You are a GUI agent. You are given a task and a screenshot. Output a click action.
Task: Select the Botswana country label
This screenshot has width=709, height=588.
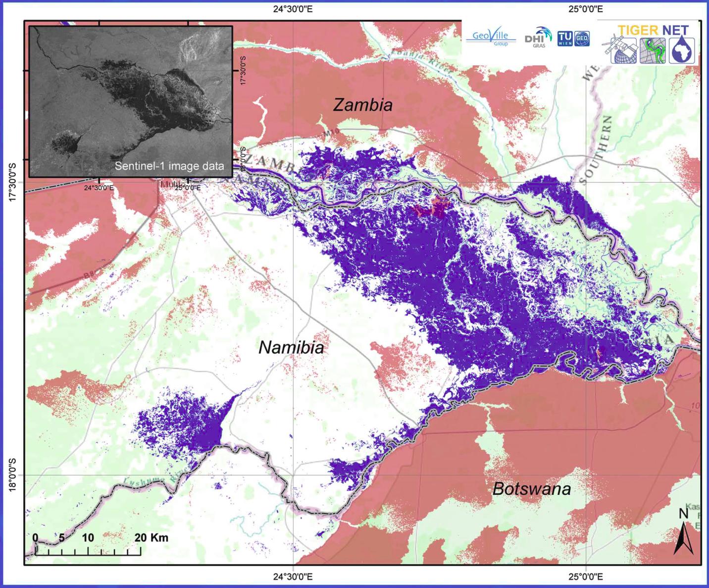tap(531, 489)
